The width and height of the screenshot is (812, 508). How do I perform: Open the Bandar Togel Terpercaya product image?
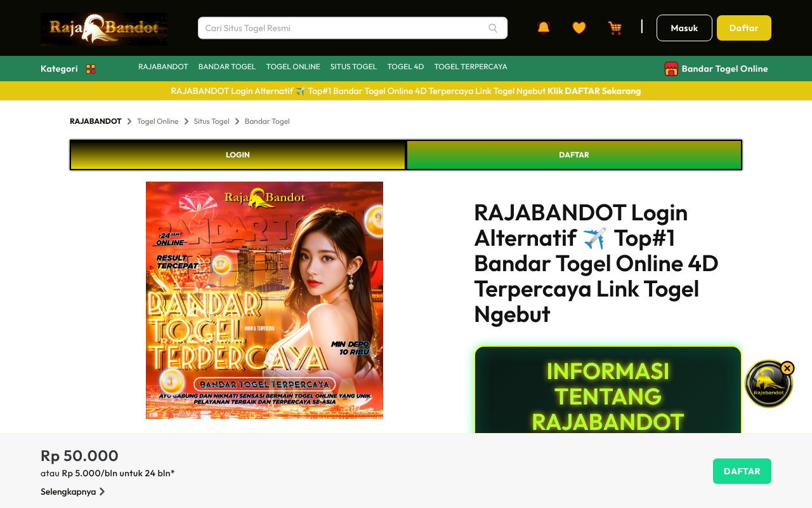pos(265,300)
